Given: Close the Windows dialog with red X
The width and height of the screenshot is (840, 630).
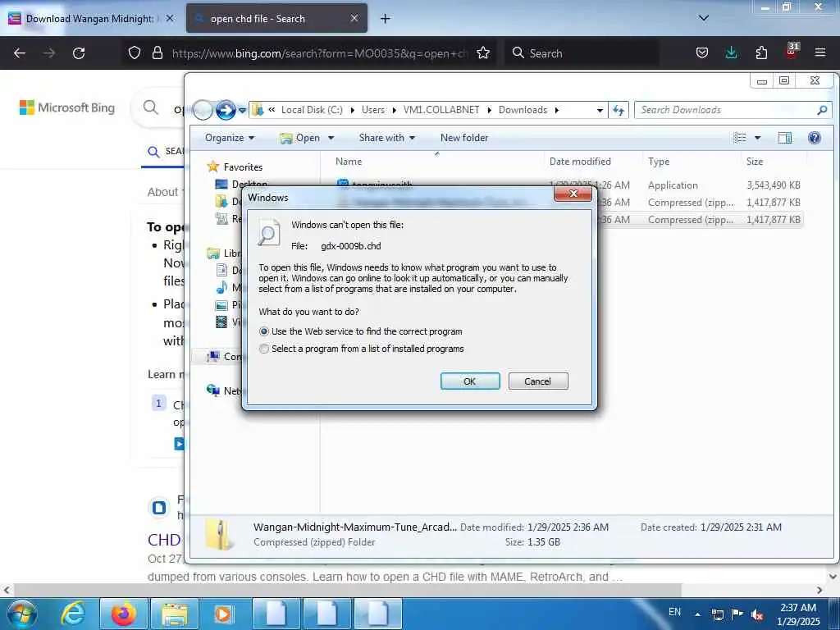Looking at the screenshot, I should click(573, 194).
